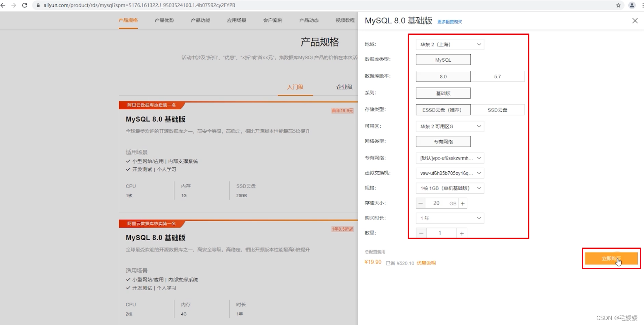Select database version 5.7
644x325 pixels.
click(x=497, y=77)
